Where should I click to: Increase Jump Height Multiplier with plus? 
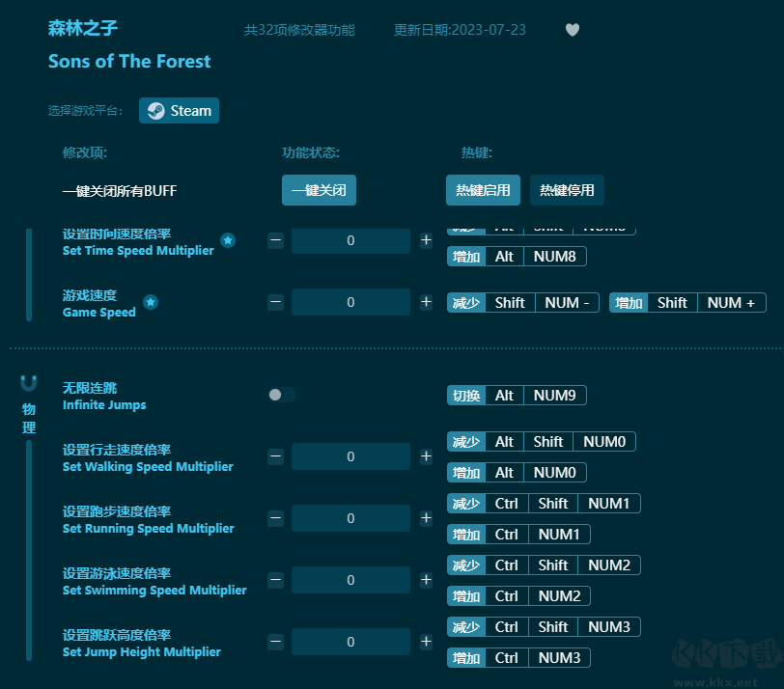[x=426, y=642]
